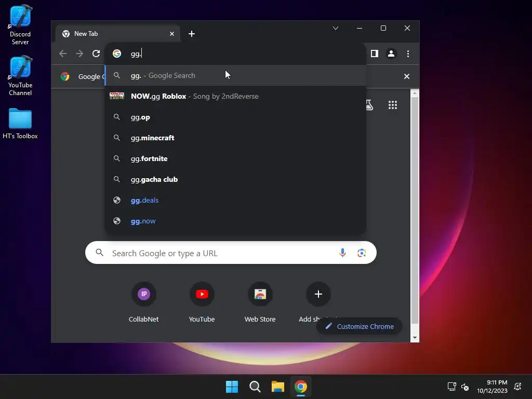Open the gg.deals URL suggestion
The height and width of the screenshot is (399, 532).
tap(235, 200)
